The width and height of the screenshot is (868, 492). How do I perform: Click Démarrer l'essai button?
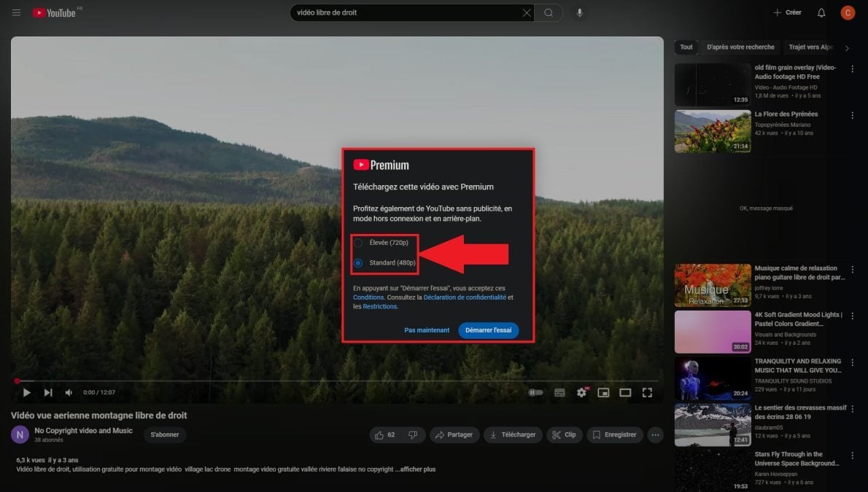pyautogui.click(x=488, y=330)
